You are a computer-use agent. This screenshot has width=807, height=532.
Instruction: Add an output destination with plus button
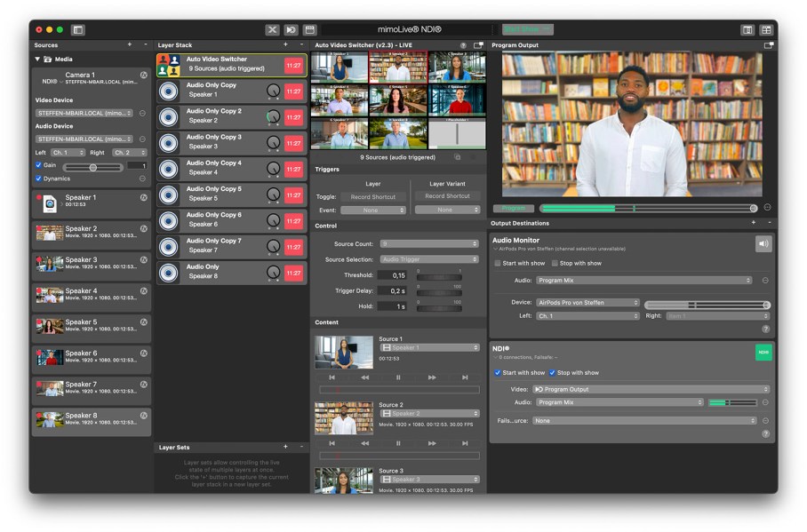tap(754, 222)
